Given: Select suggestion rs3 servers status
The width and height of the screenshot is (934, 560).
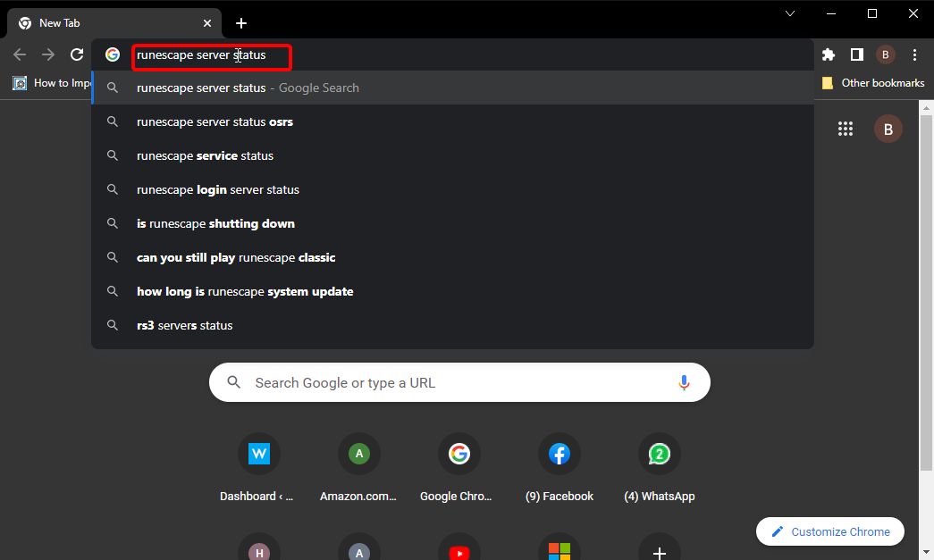Looking at the screenshot, I should pyautogui.click(x=453, y=325).
